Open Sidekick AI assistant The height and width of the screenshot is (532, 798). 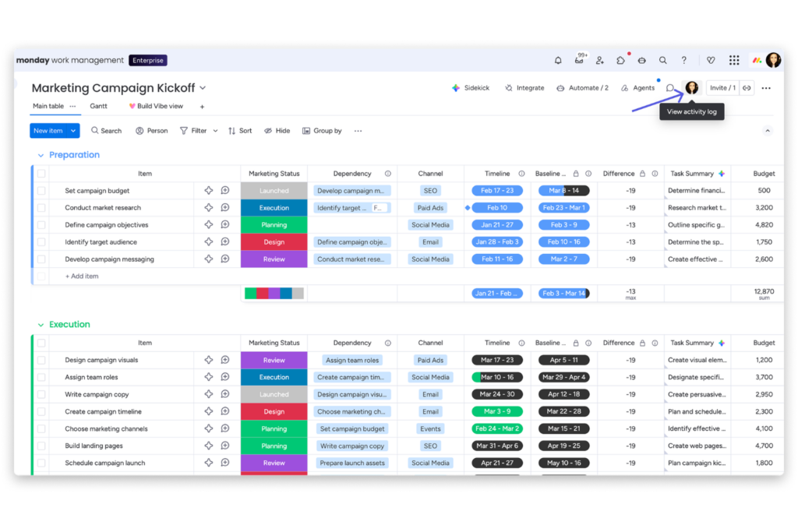(470, 88)
